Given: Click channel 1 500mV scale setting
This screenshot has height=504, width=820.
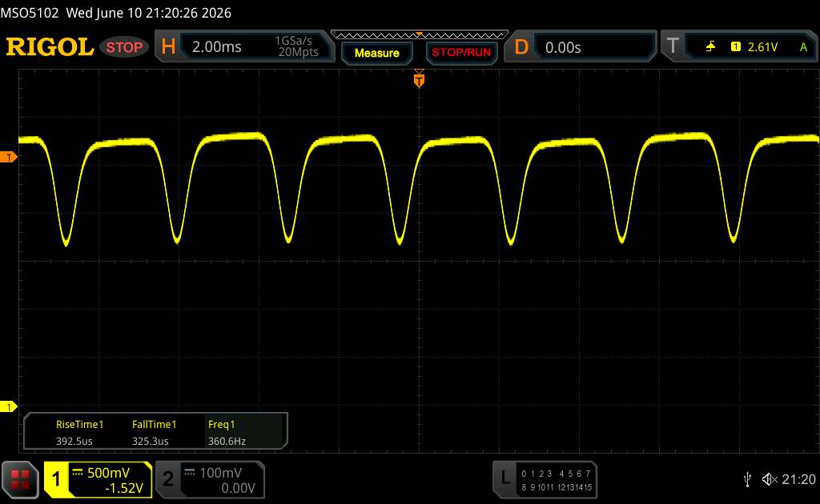Looking at the screenshot, I should [x=108, y=473].
